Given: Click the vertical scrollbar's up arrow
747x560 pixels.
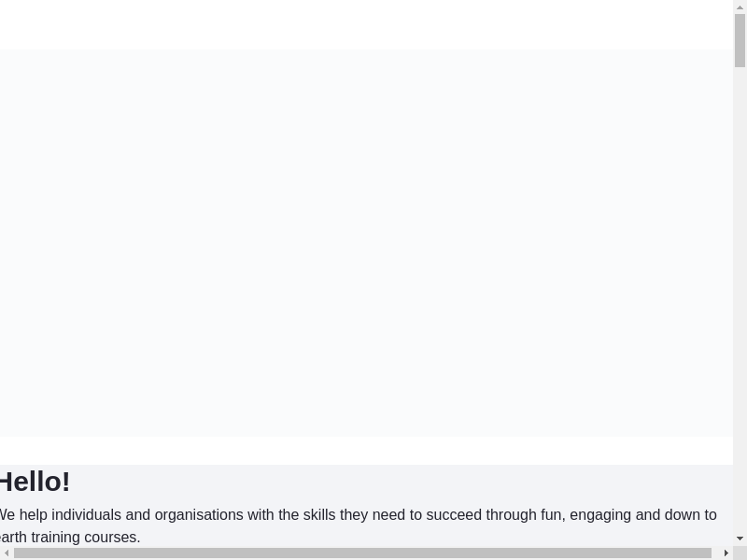Looking at the screenshot, I should point(740,7).
